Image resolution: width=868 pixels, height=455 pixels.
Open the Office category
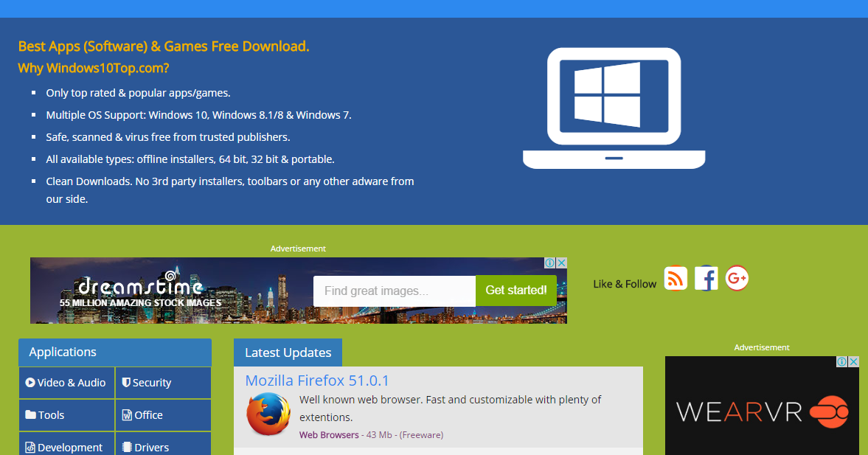[x=163, y=415]
